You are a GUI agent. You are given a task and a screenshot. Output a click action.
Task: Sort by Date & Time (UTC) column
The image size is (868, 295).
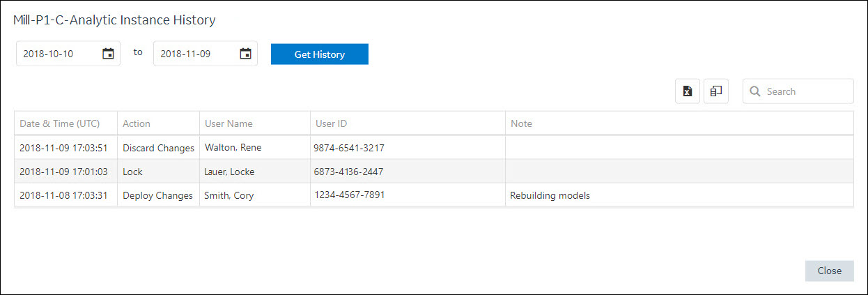[60, 123]
